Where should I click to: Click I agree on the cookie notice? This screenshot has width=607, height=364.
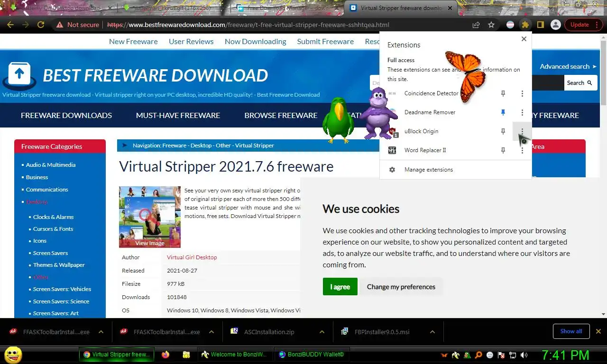coord(340,287)
